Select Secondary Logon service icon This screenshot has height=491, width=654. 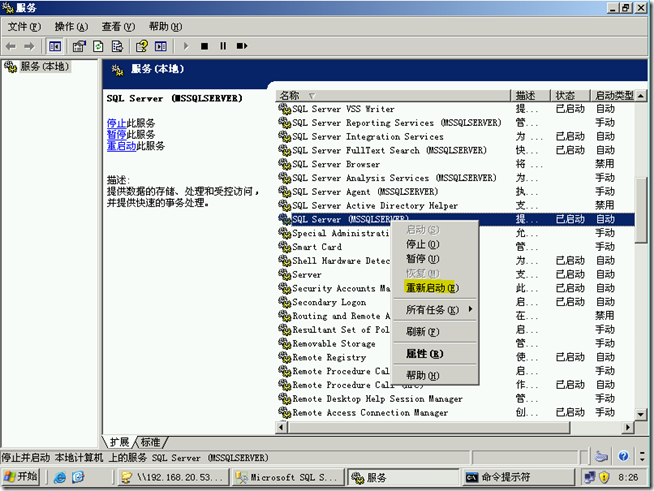284,302
